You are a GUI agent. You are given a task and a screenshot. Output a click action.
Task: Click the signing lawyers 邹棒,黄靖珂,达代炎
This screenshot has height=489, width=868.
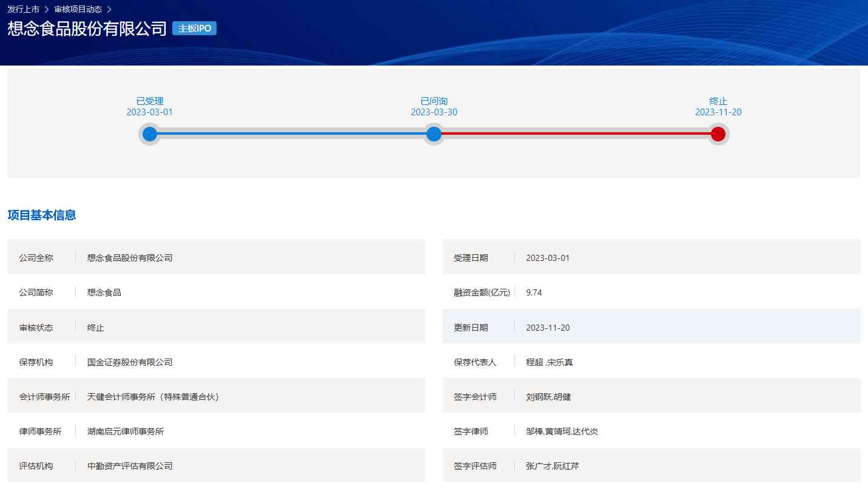pos(562,431)
